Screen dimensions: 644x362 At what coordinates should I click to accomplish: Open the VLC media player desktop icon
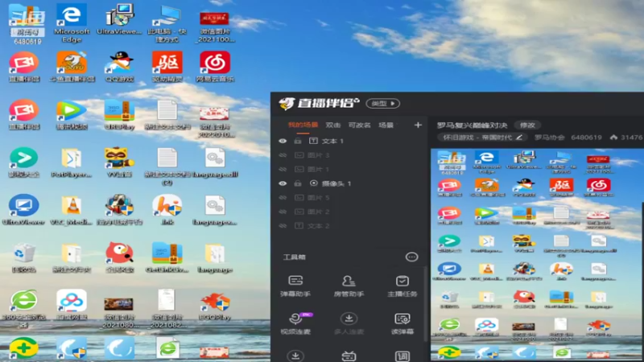[72, 210]
